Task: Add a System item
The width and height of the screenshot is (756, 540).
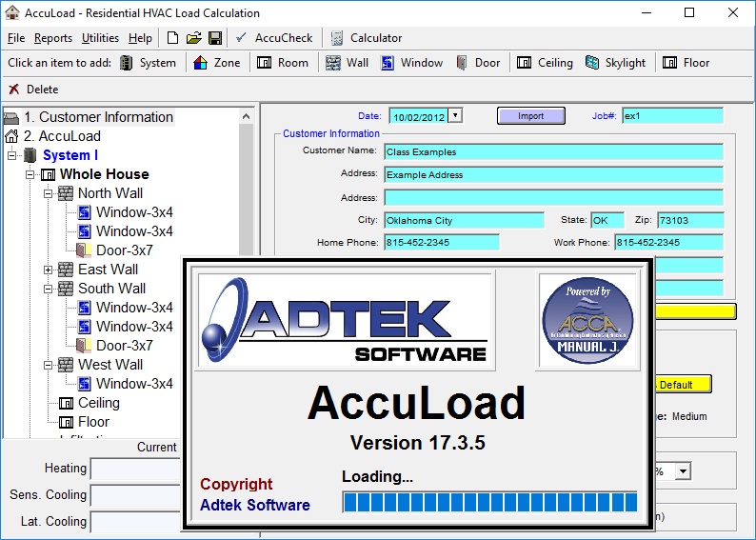Action: click(148, 63)
